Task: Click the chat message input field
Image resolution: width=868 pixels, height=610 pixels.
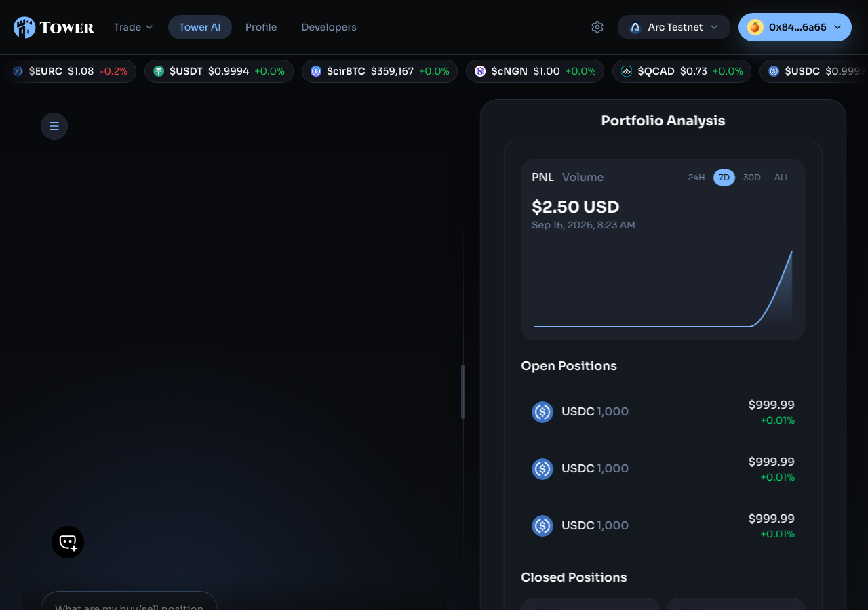Action: (x=129, y=601)
